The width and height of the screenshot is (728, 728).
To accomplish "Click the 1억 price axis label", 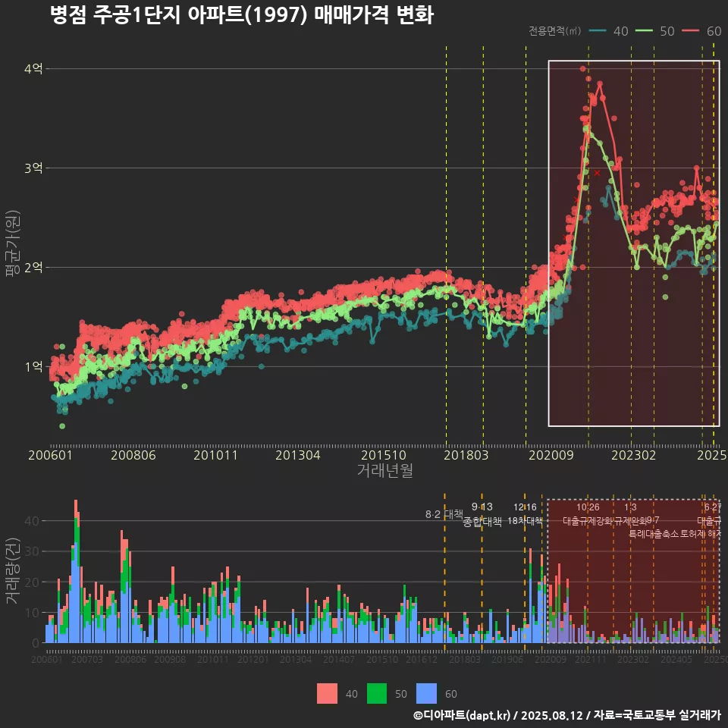I will pos(33,367).
